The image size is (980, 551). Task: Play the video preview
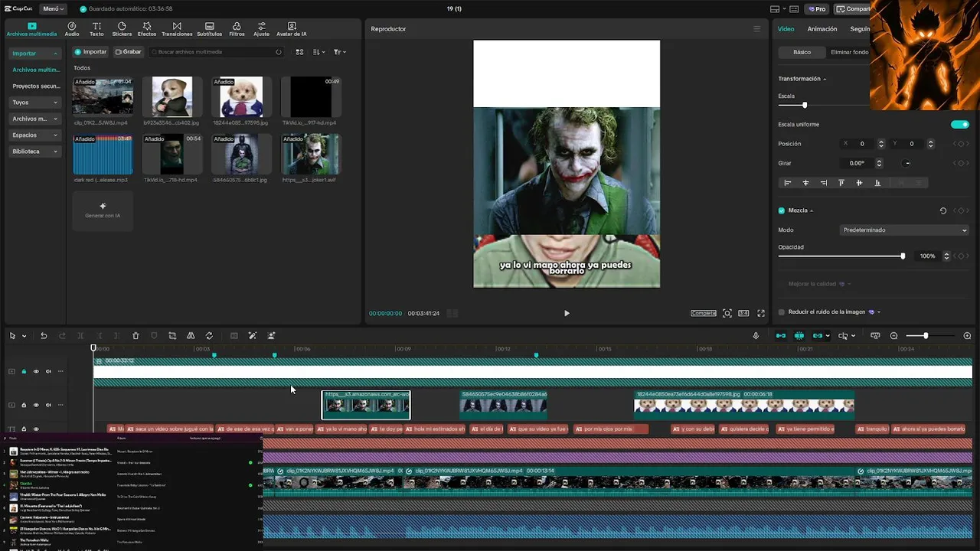click(567, 313)
